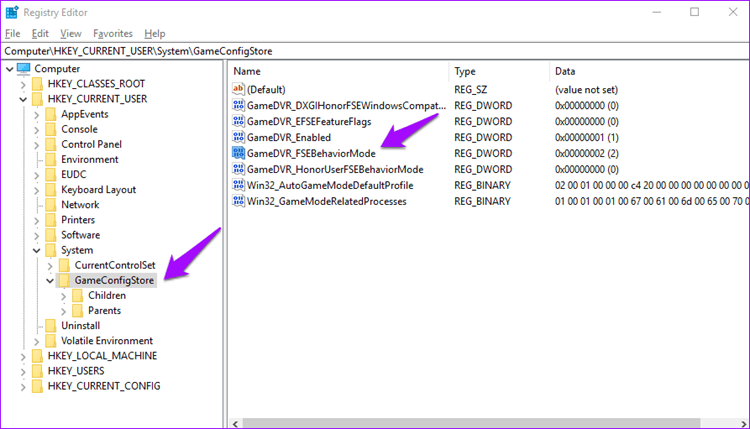Click the Registry Editor title bar icon

tap(12, 12)
